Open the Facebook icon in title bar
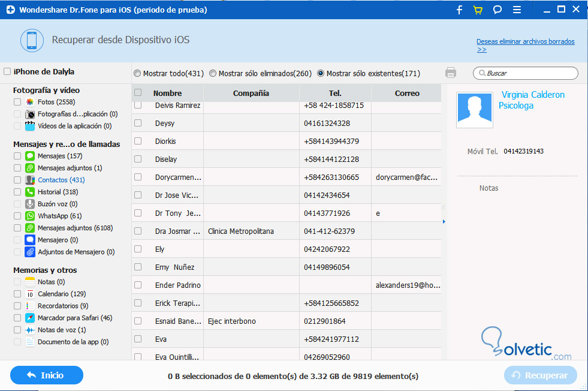This screenshot has width=588, height=391. [x=459, y=10]
